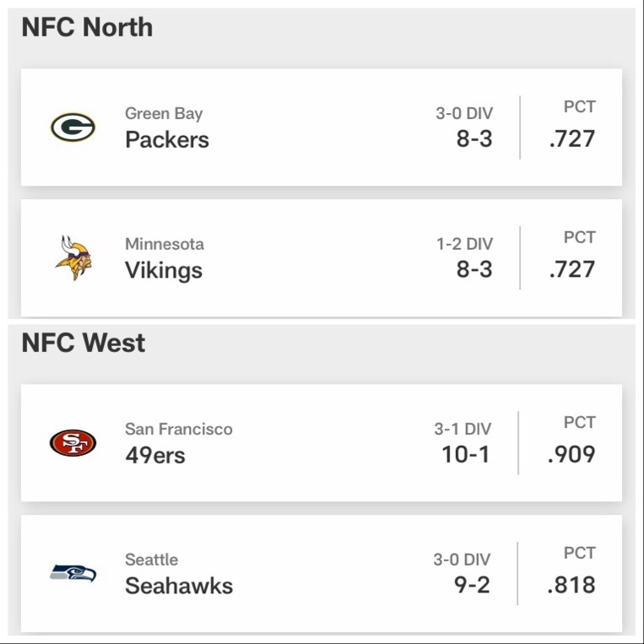Image resolution: width=644 pixels, height=644 pixels.
Task: Click the Seahawks .818 win percentage
Action: 571,585
